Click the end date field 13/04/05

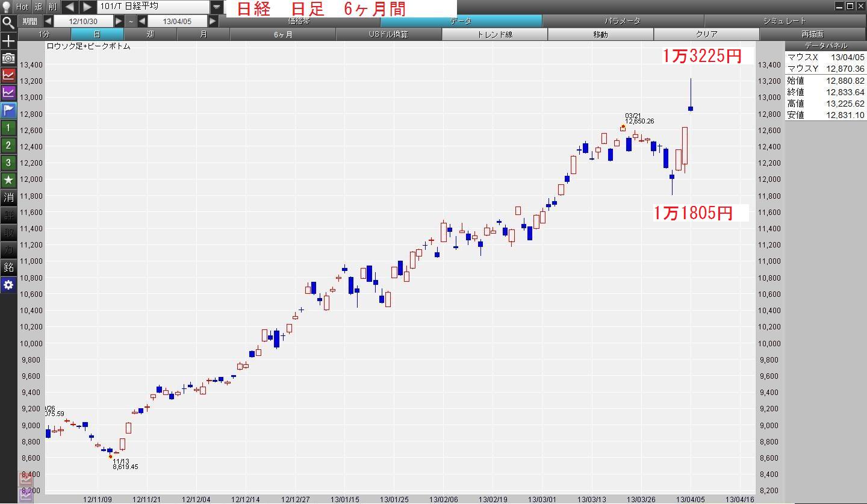tap(177, 21)
